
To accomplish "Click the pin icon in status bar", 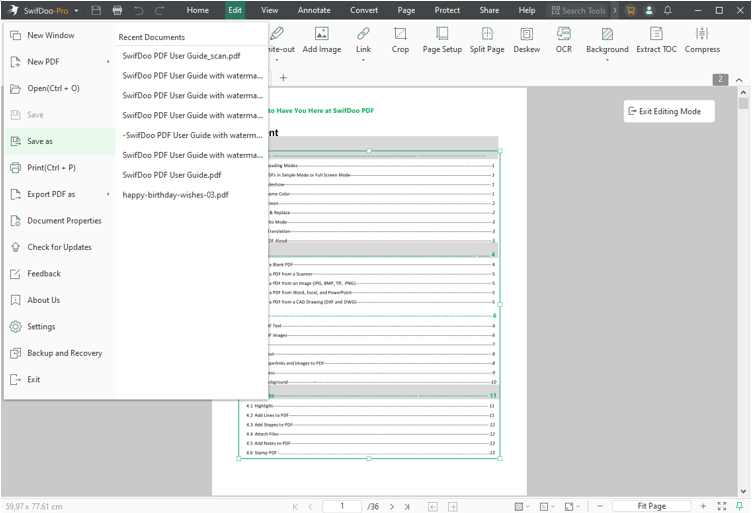I will coord(740,506).
